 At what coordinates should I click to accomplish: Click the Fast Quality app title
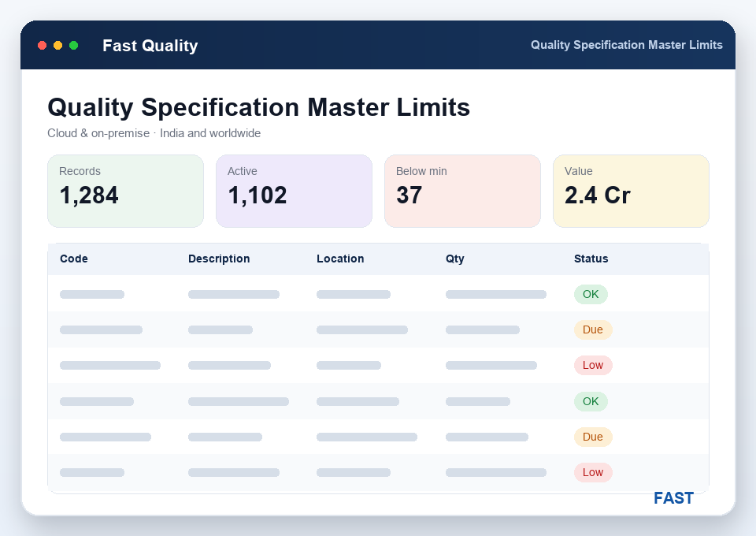(x=150, y=46)
